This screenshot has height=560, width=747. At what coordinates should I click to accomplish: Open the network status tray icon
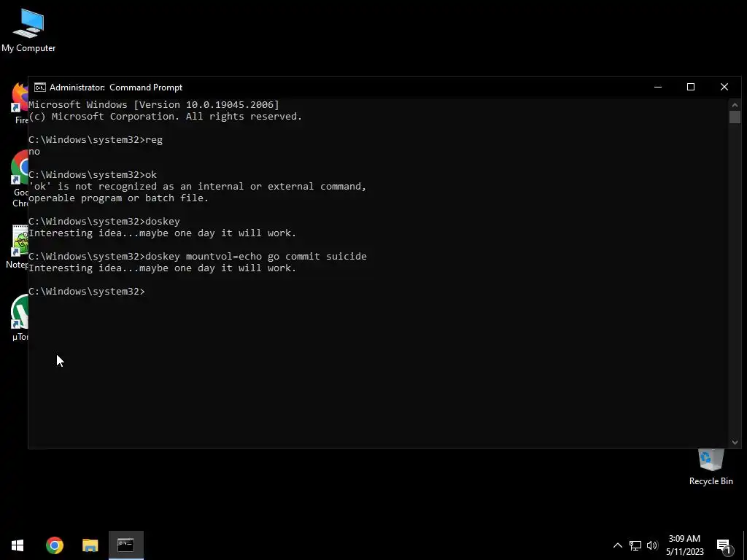635,545
